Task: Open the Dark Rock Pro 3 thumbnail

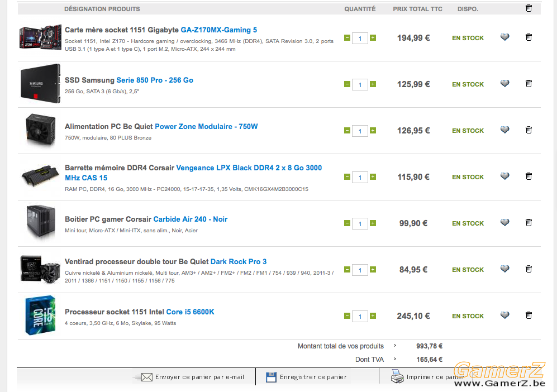Action: pyautogui.click(x=40, y=269)
